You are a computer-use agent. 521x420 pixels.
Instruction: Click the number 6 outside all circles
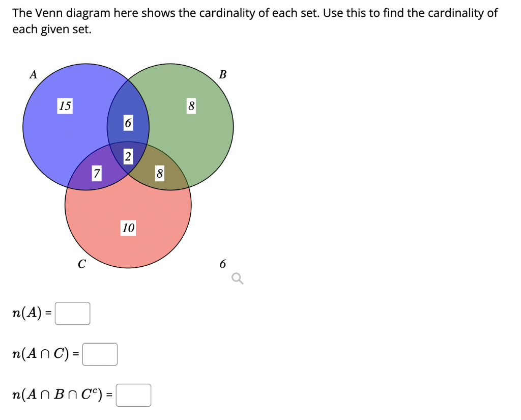click(x=223, y=264)
